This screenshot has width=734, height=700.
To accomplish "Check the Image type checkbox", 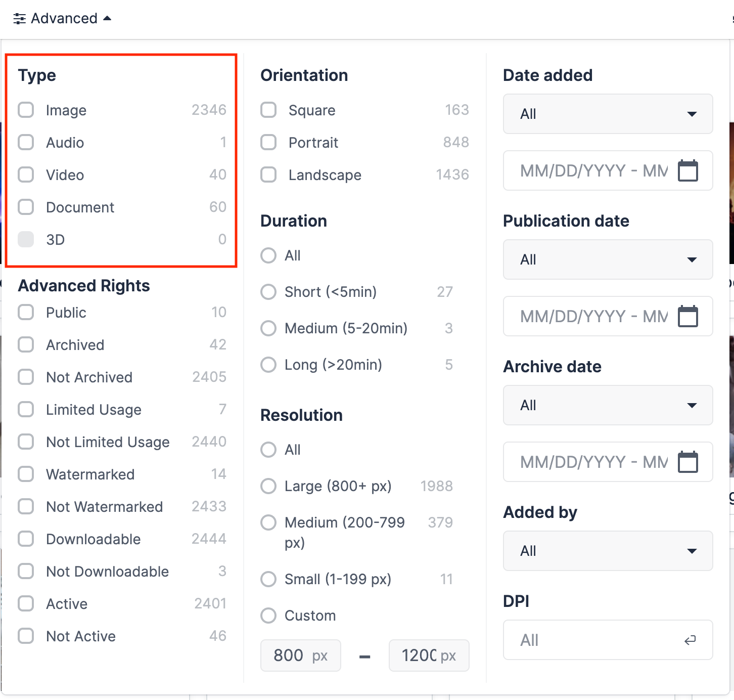I will pyautogui.click(x=26, y=110).
